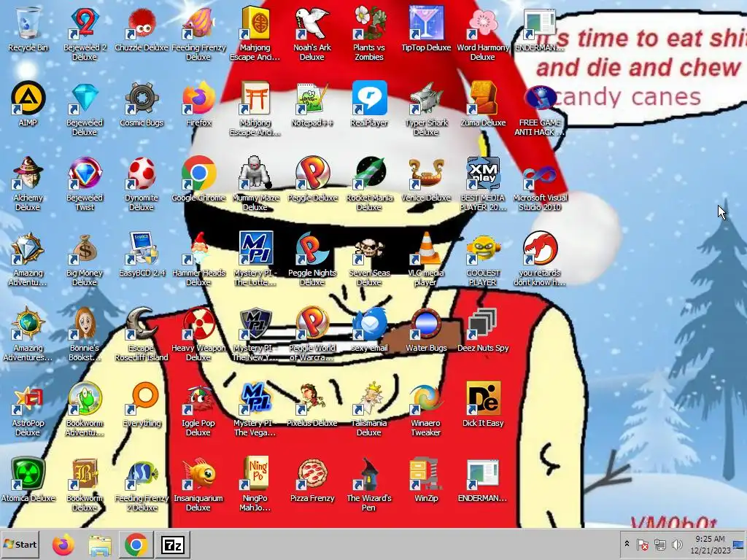Select the AIMP desktop shortcut
Screen dimensions: 747x560
(x=28, y=105)
